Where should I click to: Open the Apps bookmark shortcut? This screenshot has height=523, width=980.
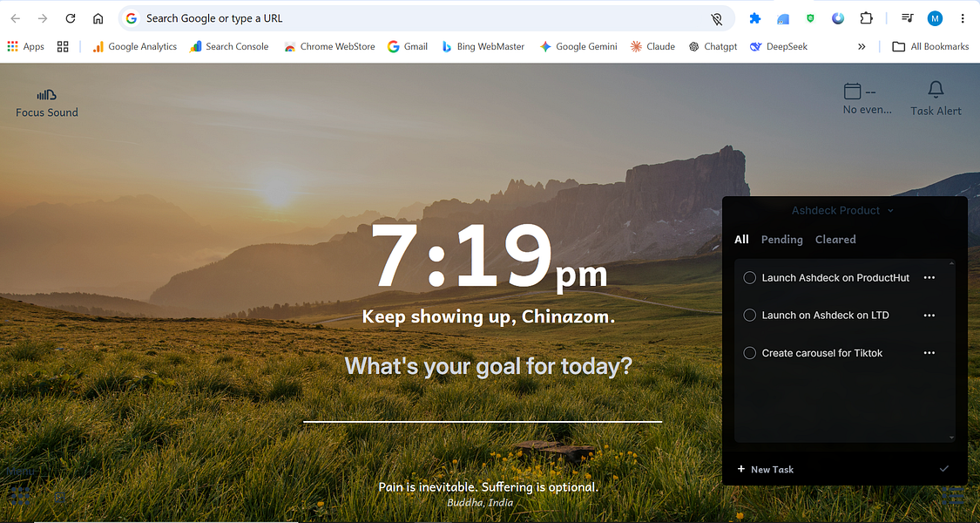[x=25, y=46]
